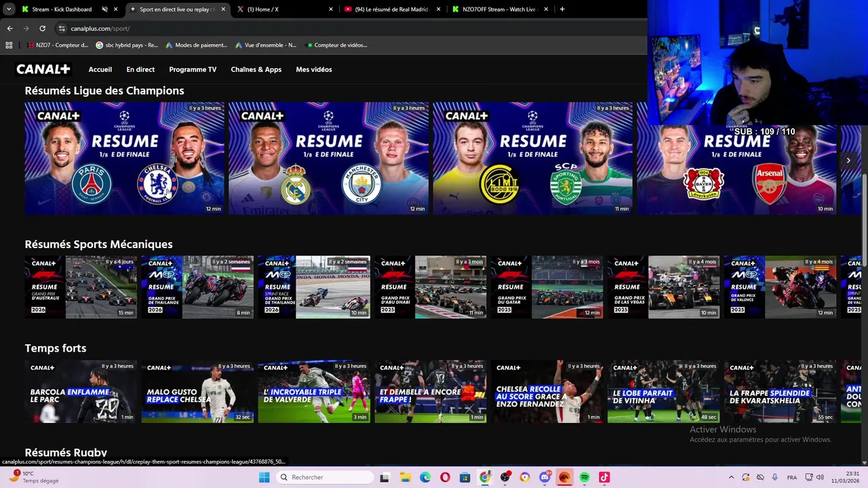Screen dimensions: 868x488
Task: Play the Malo Gusto replace Chelsea clip
Action: point(197,391)
